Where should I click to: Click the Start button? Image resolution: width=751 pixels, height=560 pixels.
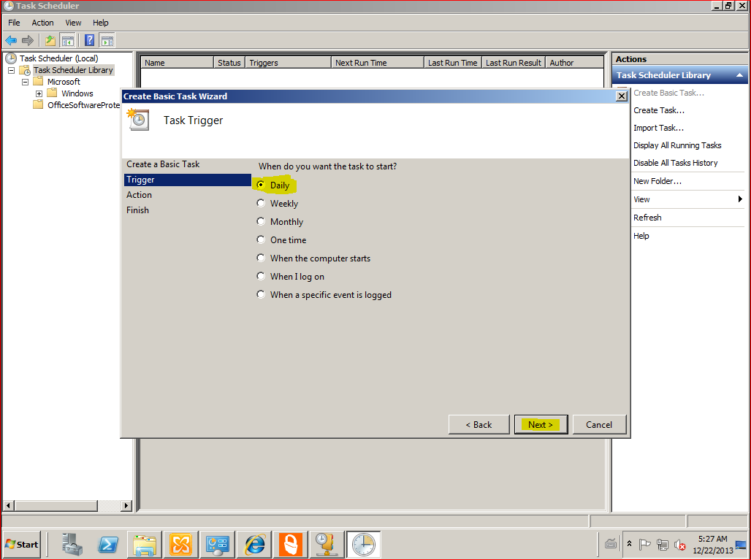21,545
